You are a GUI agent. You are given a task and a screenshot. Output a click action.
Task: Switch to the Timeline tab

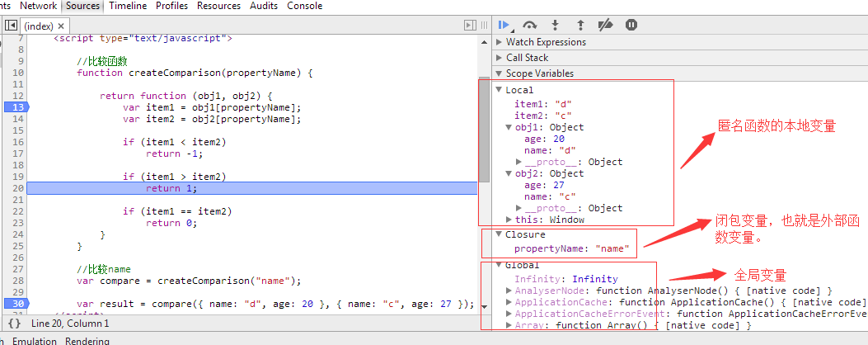pos(128,6)
